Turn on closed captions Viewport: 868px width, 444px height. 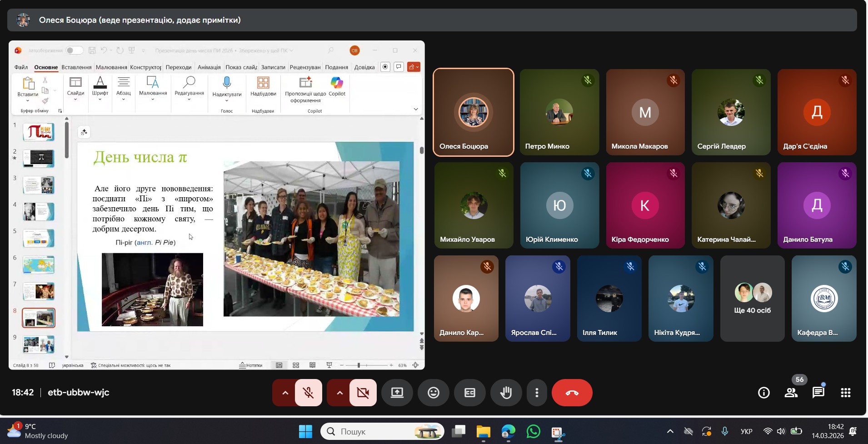[x=470, y=393]
